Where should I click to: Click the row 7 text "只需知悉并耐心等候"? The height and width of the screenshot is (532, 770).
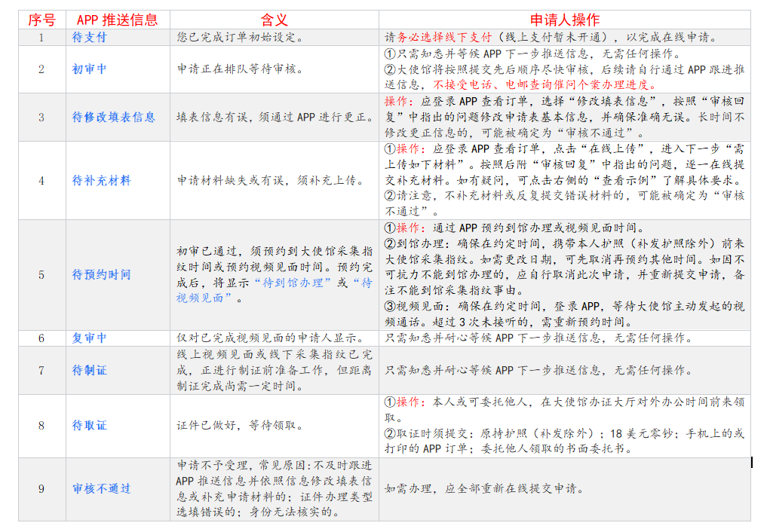[438, 371]
